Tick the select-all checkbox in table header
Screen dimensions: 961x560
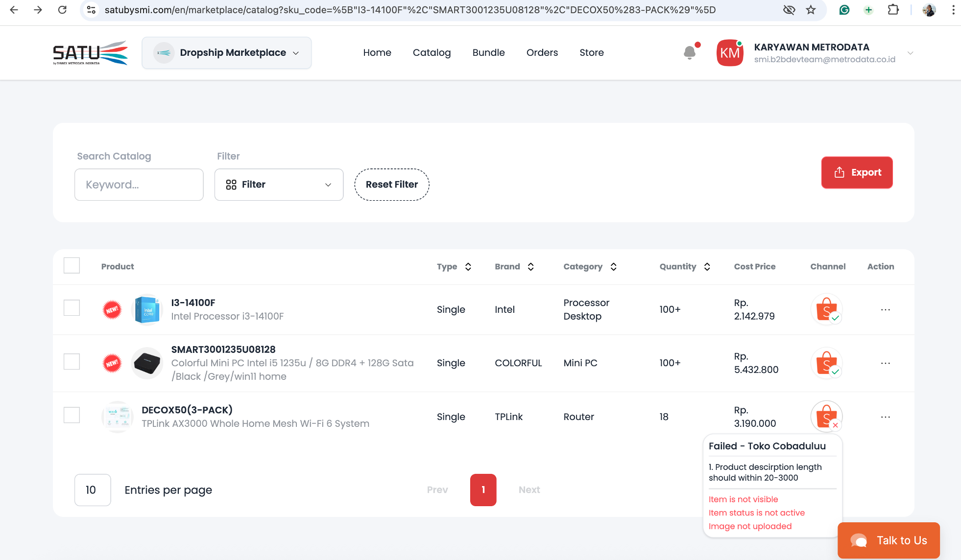(x=72, y=266)
